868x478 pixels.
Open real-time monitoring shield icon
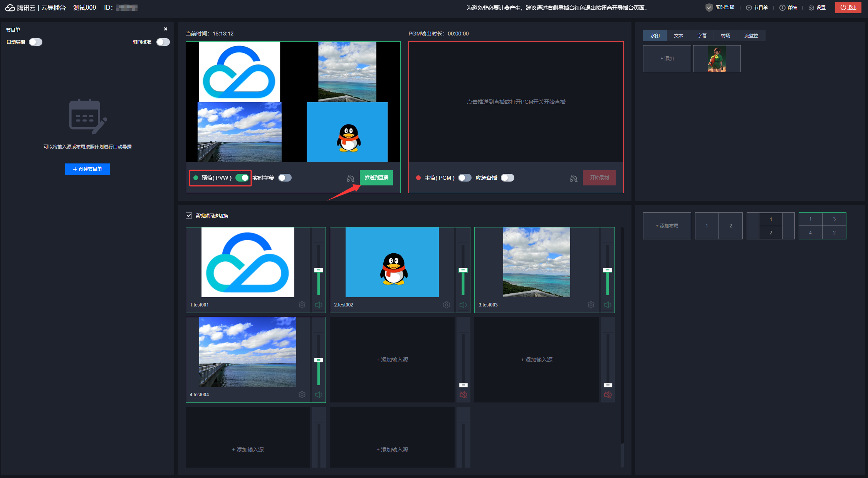pos(709,8)
